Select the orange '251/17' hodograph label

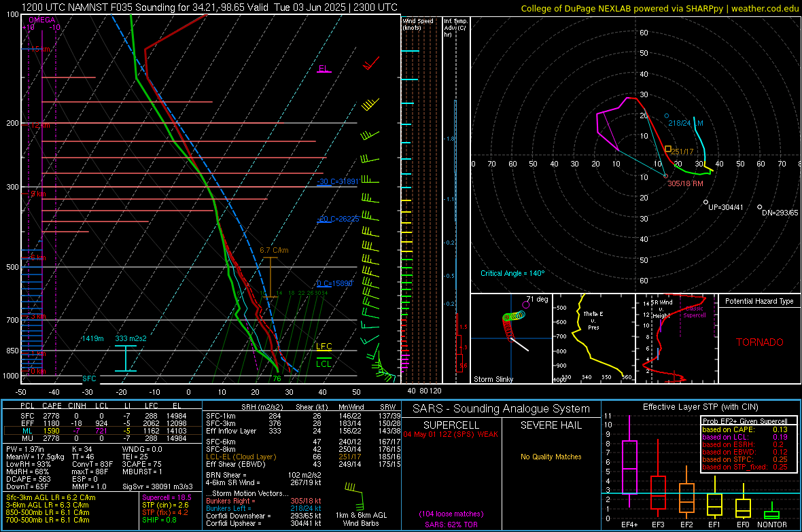pos(682,152)
